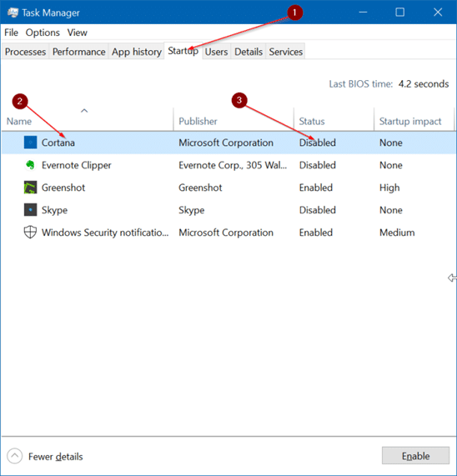Open the File menu
The height and width of the screenshot is (476, 457).
tap(11, 33)
